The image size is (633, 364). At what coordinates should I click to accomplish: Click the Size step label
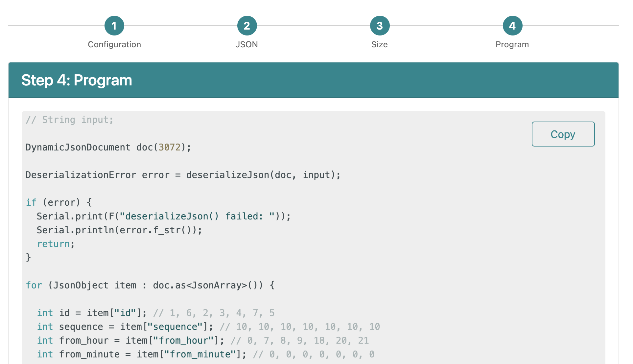[x=380, y=44]
